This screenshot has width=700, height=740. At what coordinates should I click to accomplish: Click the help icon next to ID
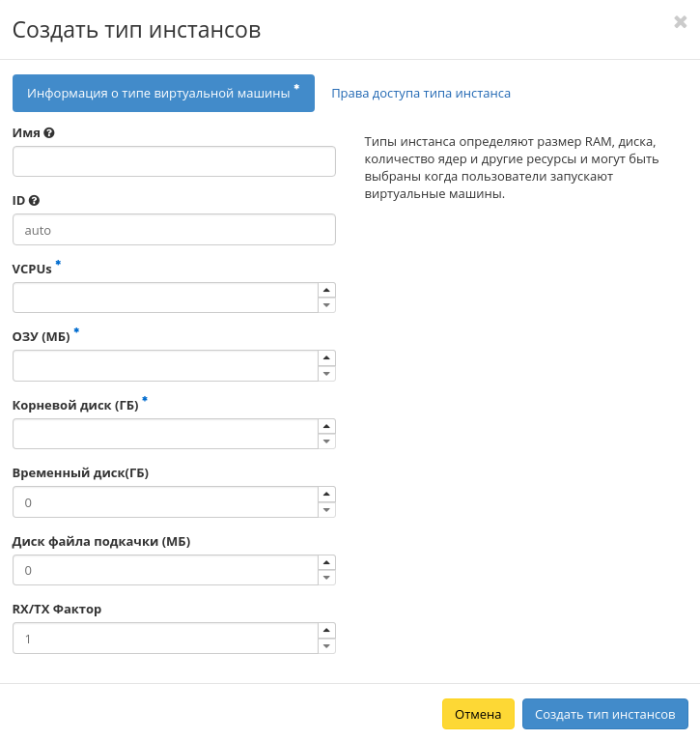34,201
